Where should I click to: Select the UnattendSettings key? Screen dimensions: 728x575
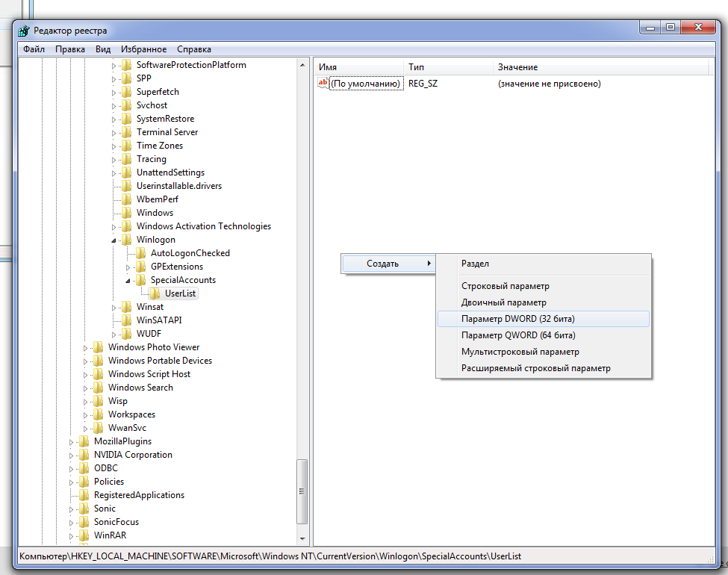coord(170,172)
